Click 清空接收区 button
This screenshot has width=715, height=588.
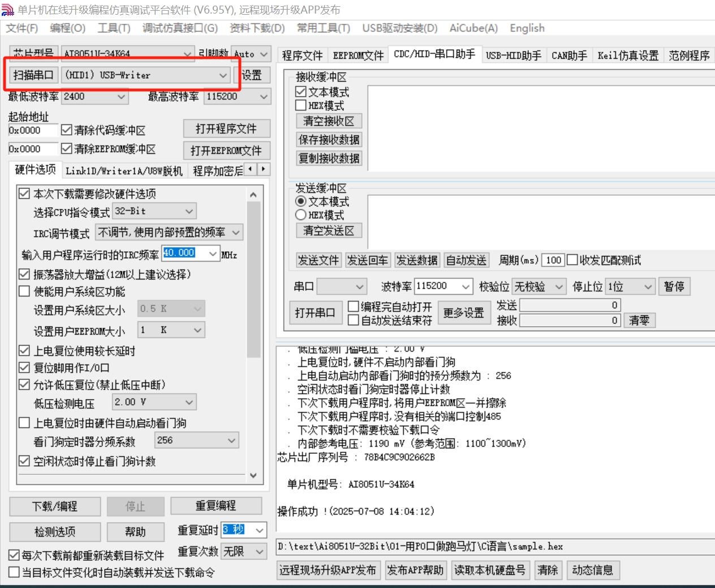click(329, 121)
